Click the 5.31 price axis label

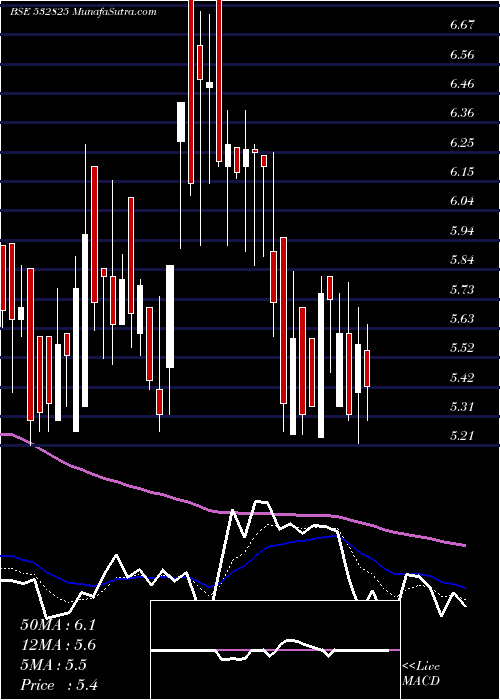click(x=461, y=406)
